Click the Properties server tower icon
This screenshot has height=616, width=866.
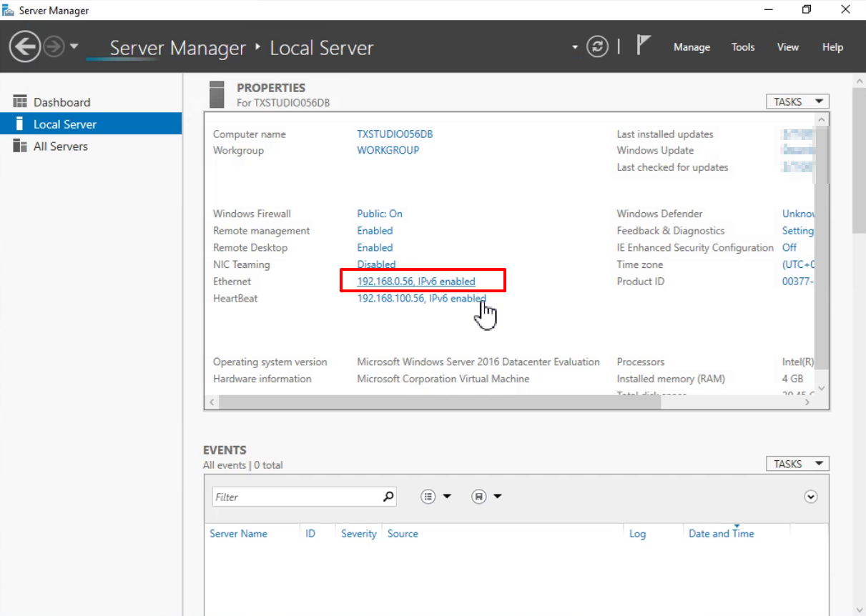point(217,94)
